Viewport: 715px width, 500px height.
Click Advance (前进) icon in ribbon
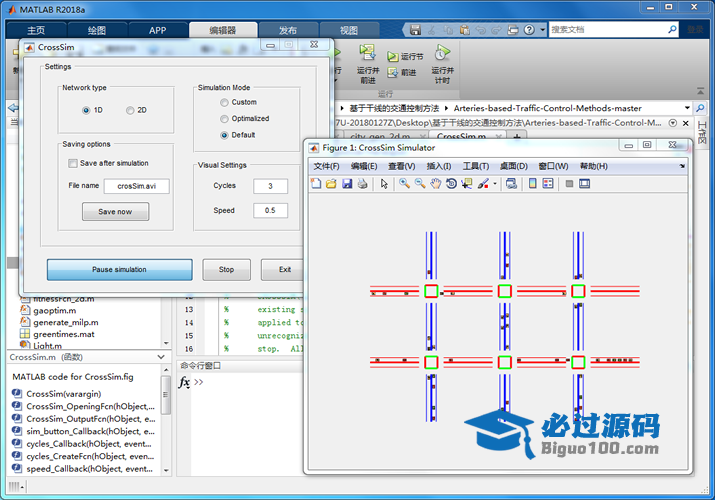(402, 72)
